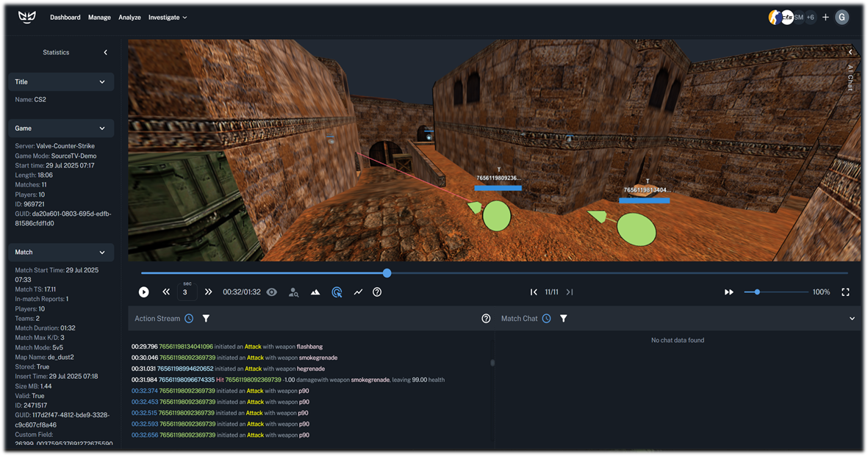Open the Dashboard page

click(65, 18)
